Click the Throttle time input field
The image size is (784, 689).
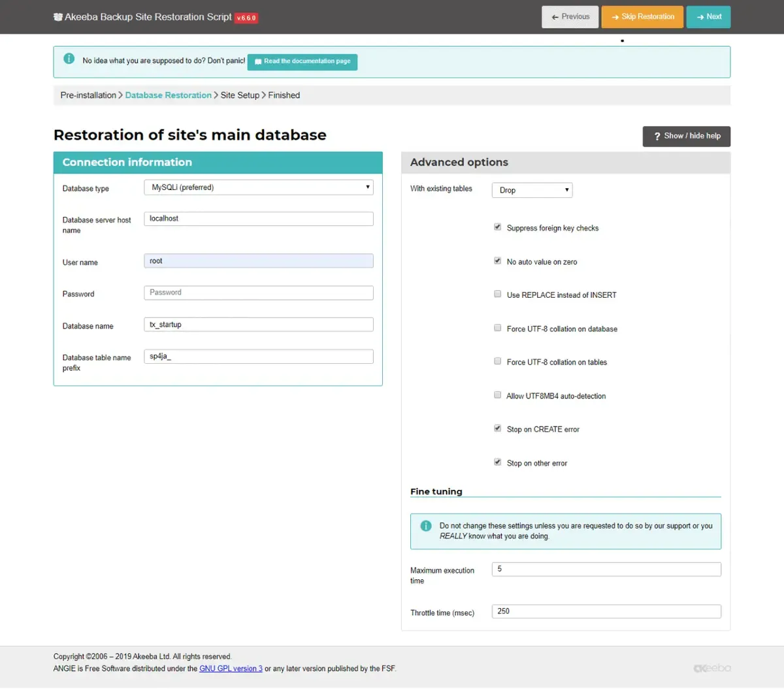[x=606, y=611]
